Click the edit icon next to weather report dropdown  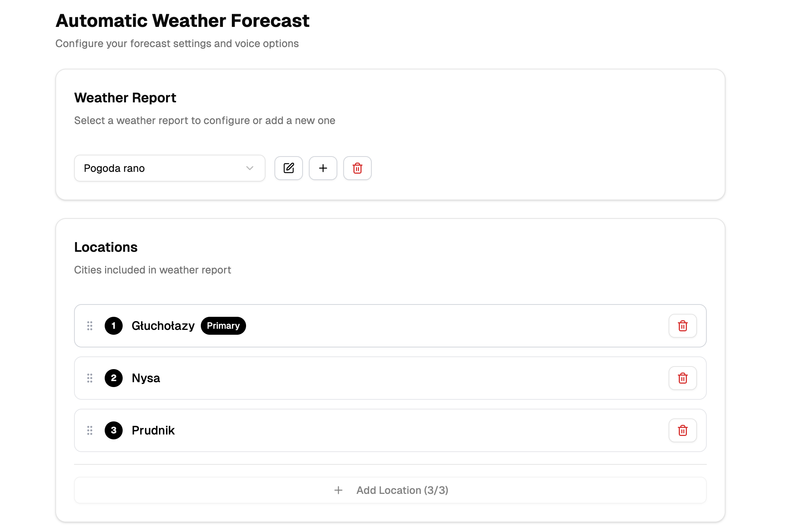point(288,168)
